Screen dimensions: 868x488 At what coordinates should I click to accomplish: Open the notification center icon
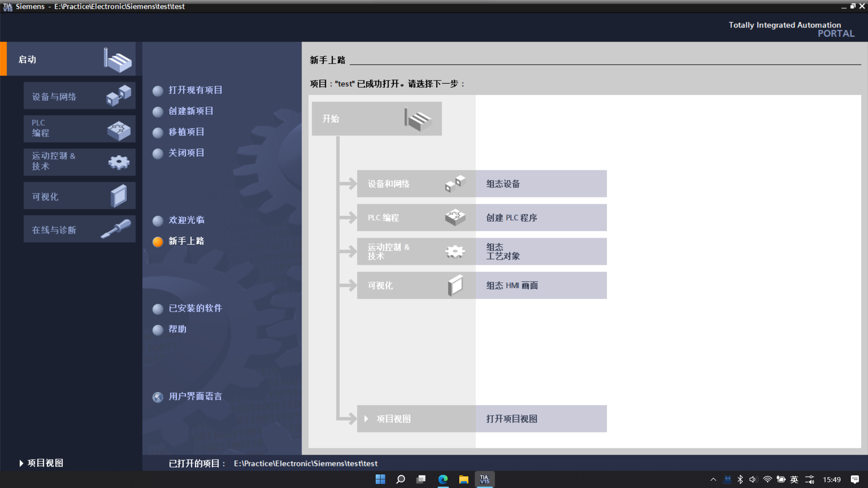[855, 479]
